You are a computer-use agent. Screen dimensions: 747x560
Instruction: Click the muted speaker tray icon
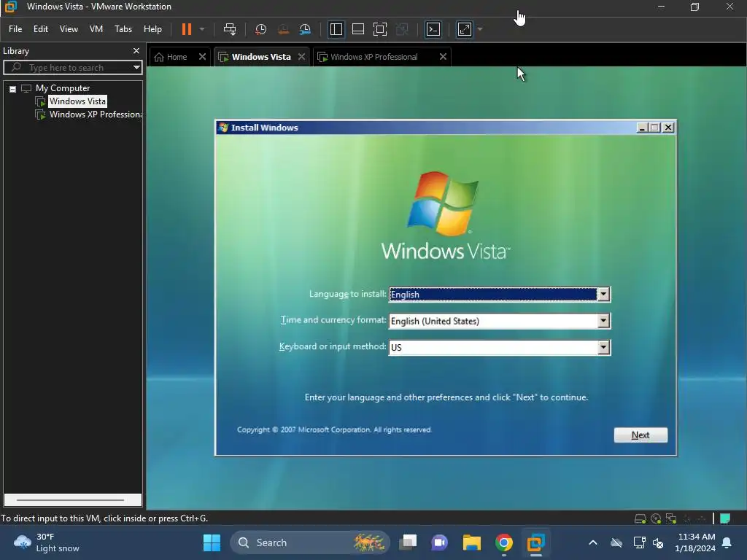658,542
